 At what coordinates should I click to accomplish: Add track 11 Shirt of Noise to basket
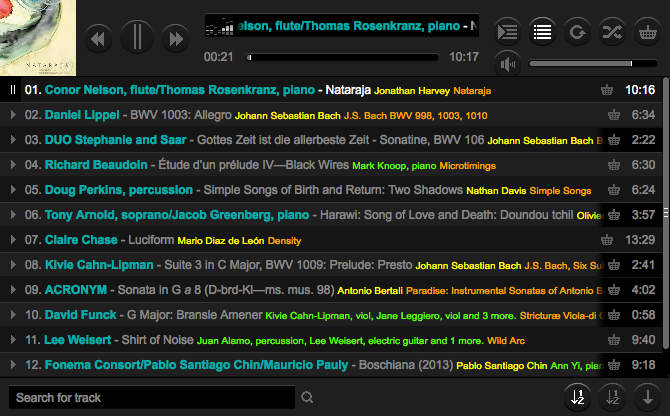pyautogui.click(x=614, y=340)
